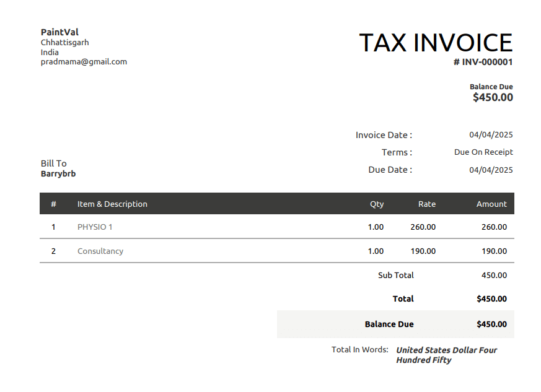
Task: Click the Qty column header
Action: 377,204
